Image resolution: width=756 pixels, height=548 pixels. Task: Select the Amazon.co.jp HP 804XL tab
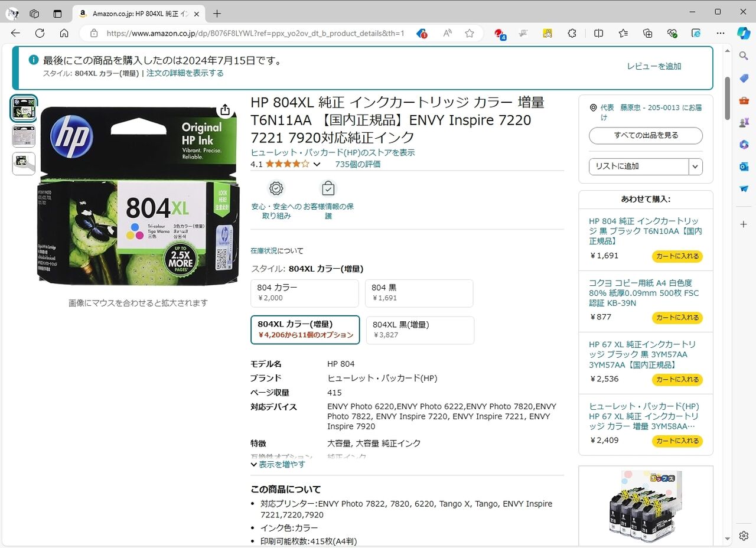pyautogui.click(x=139, y=13)
